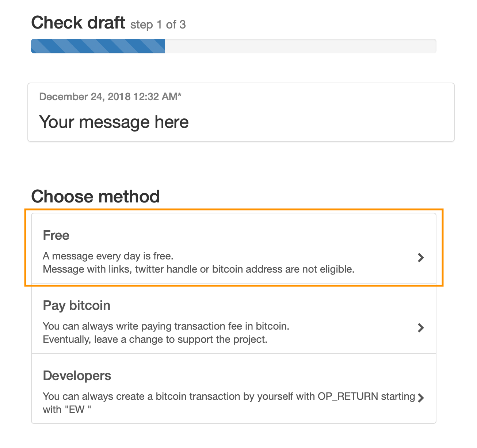Open the Developers chevron arrow
Screen dimensions: 477x448
click(421, 398)
